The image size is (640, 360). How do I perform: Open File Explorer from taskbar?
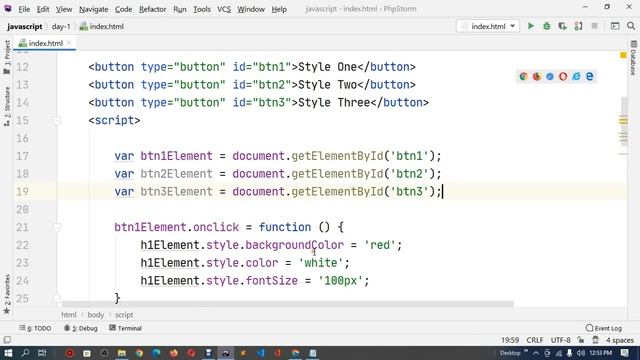(x=122, y=353)
